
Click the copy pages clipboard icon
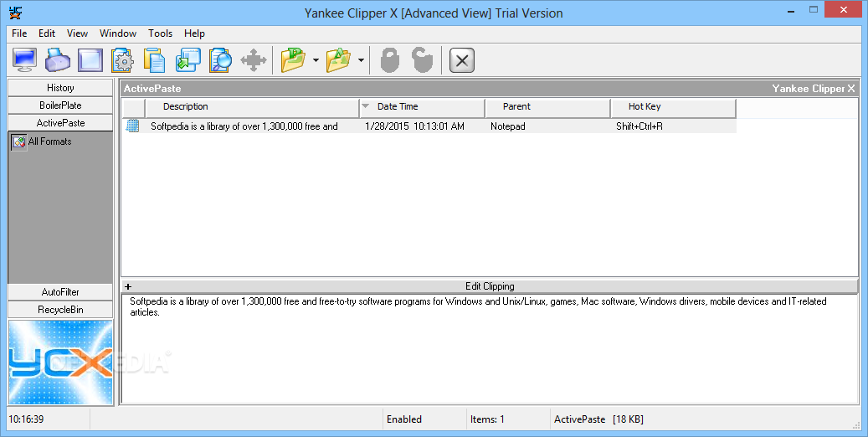point(155,59)
